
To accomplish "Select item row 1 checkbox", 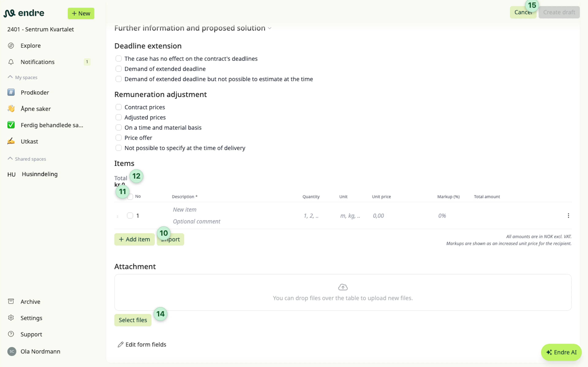I will pyautogui.click(x=130, y=216).
